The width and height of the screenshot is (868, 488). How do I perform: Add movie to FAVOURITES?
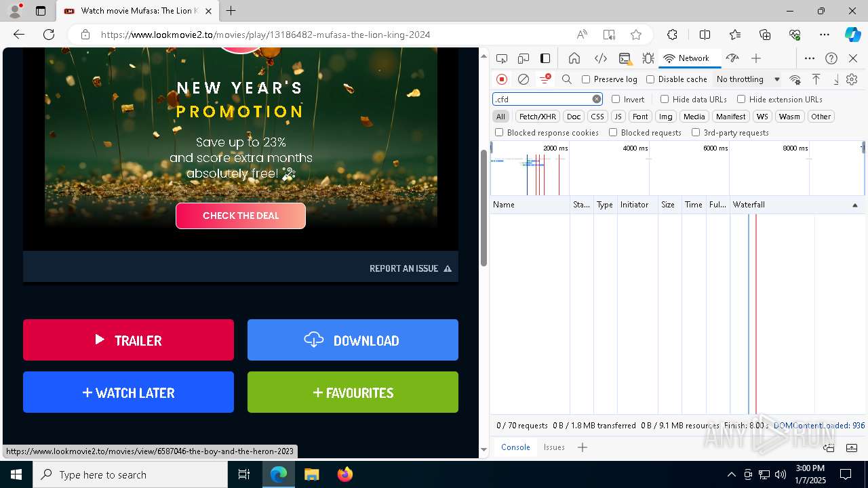pos(353,392)
